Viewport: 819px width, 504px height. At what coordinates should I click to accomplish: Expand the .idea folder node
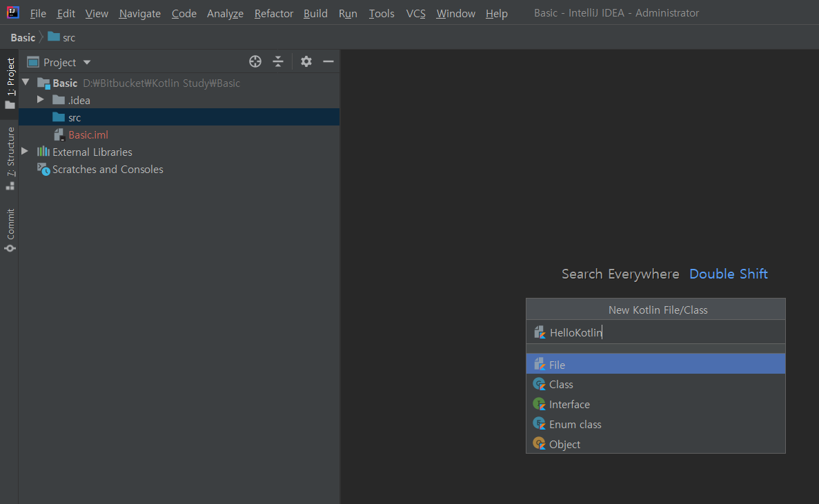coord(40,100)
